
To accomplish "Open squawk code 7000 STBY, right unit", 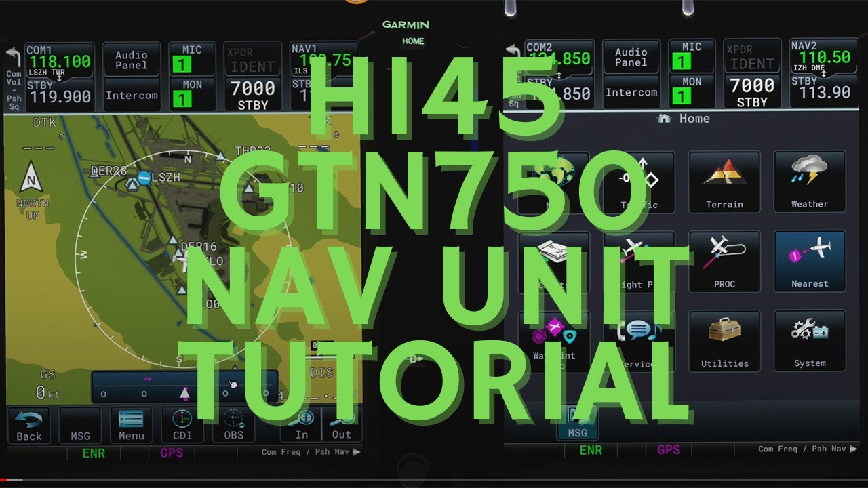I will point(752,91).
